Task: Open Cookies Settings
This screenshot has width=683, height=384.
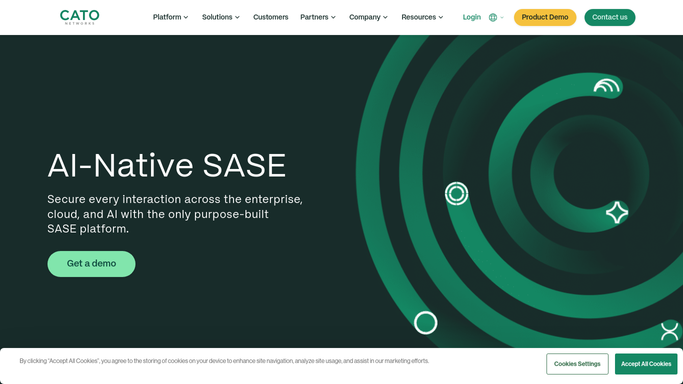Action: tap(577, 364)
